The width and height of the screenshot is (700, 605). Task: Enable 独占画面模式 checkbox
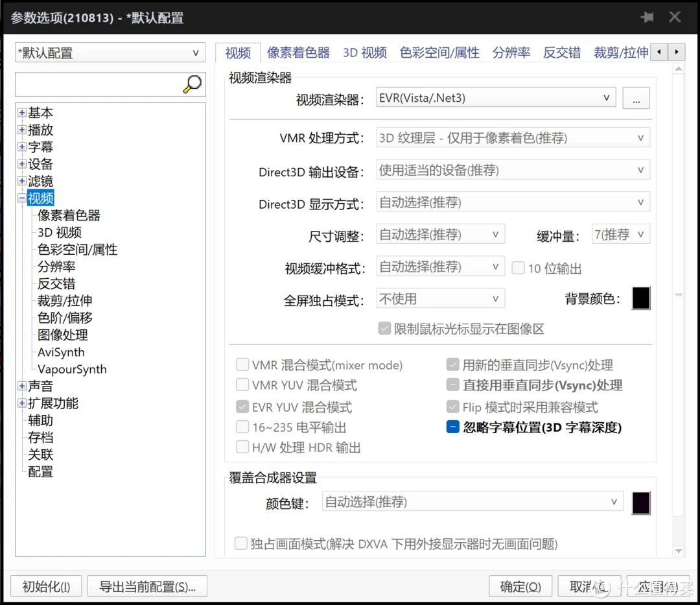[241, 543]
